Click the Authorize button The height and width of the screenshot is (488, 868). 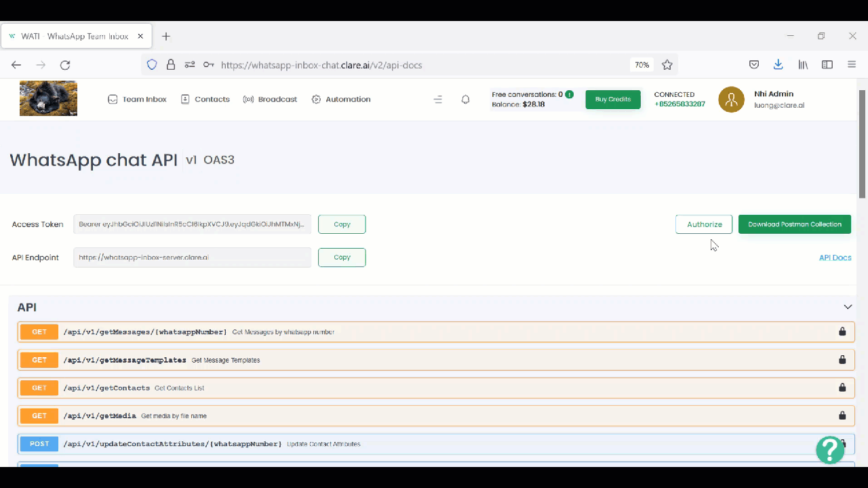pyautogui.click(x=704, y=224)
